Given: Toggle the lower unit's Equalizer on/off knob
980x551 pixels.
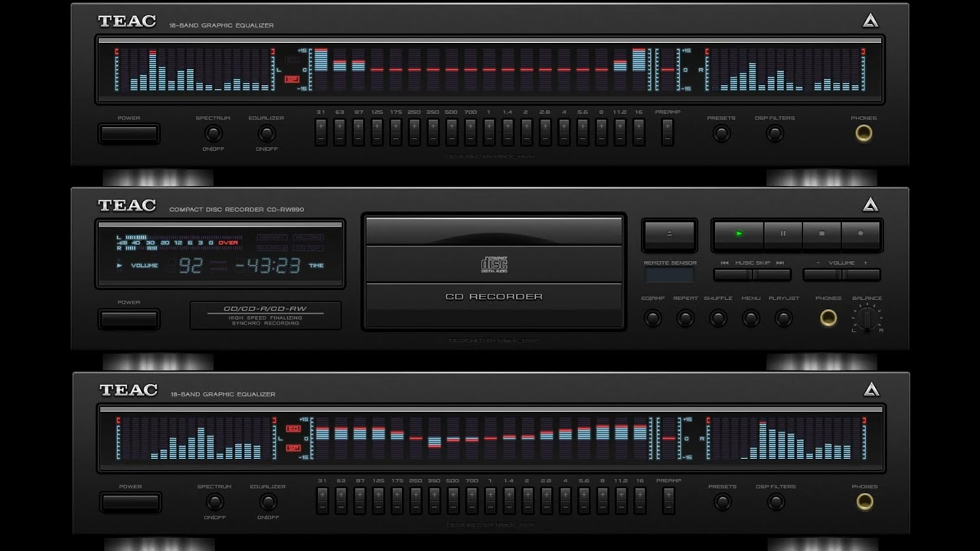Looking at the screenshot, I should coord(268,502).
